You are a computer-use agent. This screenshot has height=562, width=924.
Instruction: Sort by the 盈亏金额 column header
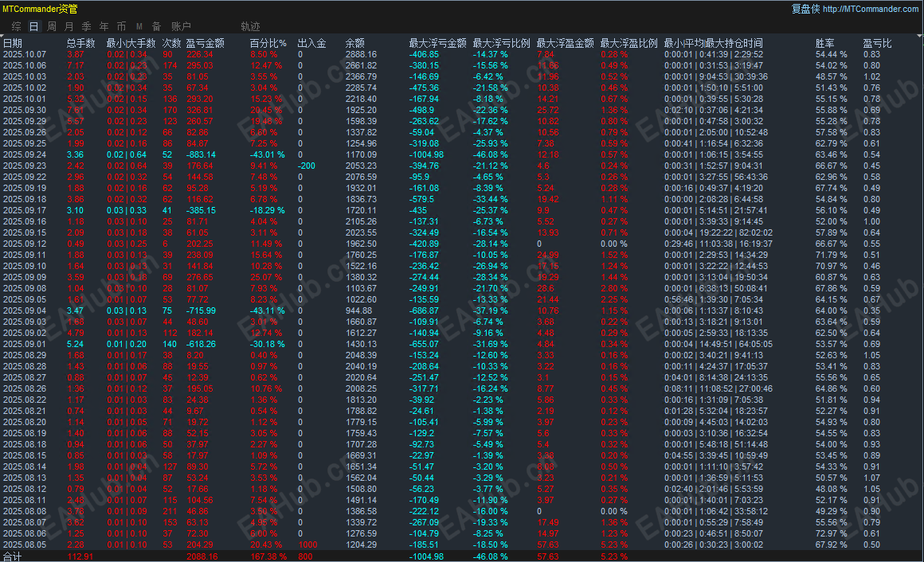[205, 43]
